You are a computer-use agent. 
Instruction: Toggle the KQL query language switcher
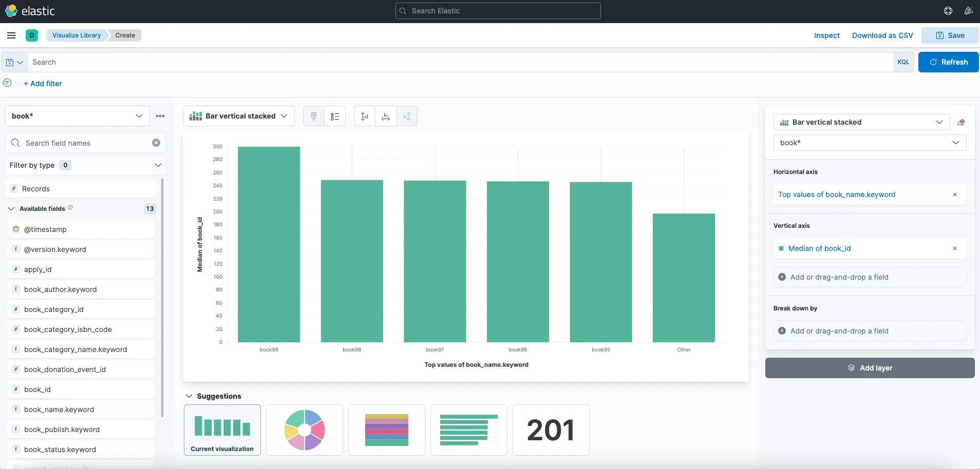[x=903, y=62]
